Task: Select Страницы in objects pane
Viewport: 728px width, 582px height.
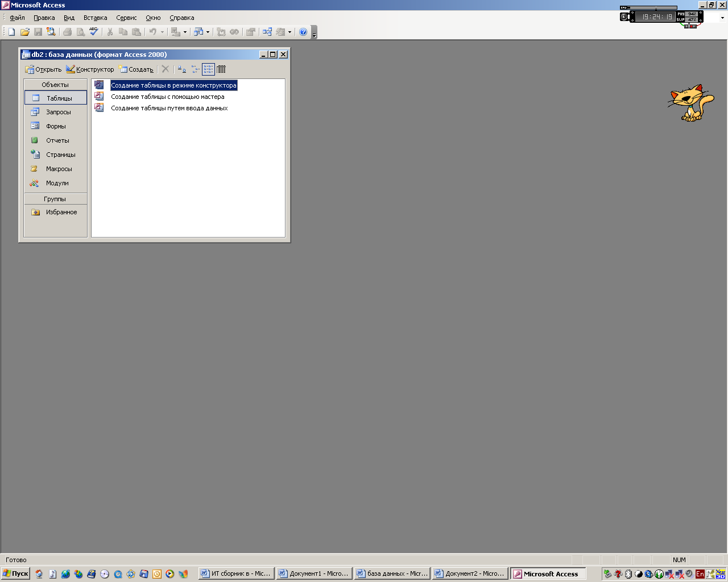Action: pos(56,155)
